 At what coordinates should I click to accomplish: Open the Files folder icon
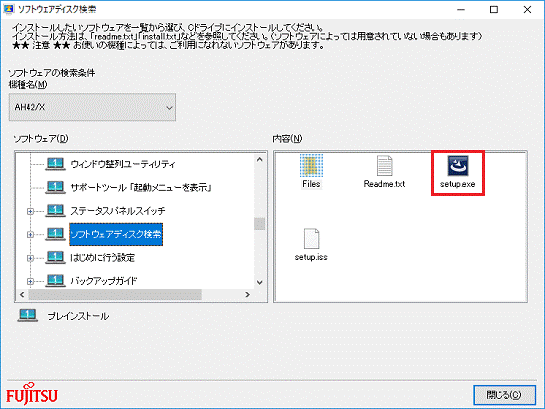point(311,166)
